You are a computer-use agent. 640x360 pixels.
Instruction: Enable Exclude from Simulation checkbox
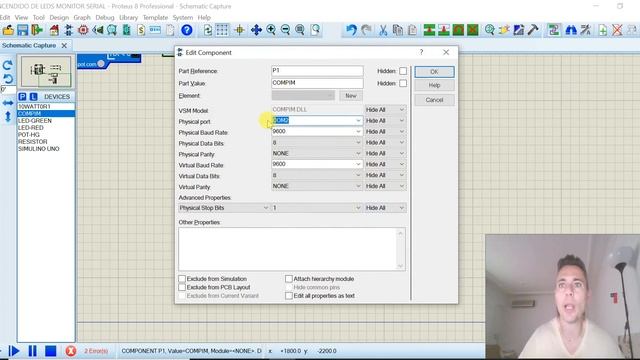[x=182, y=279]
